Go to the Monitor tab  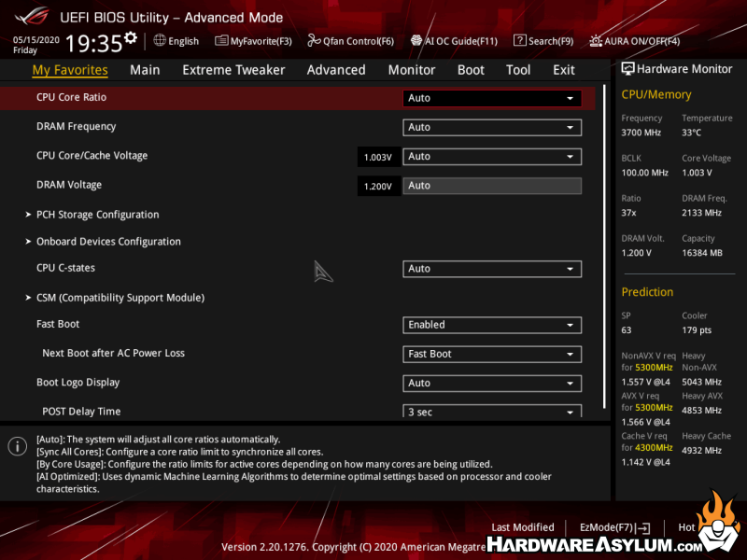point(412,70)
